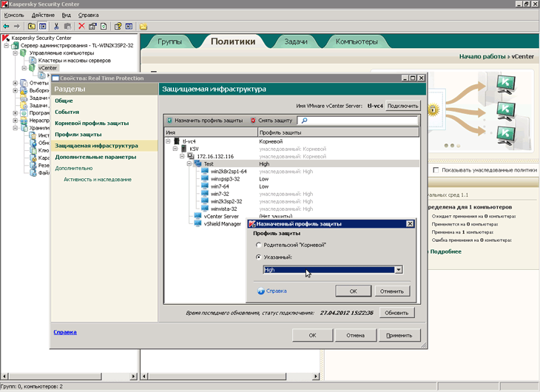Click the Подключить button

pos(402,106)
